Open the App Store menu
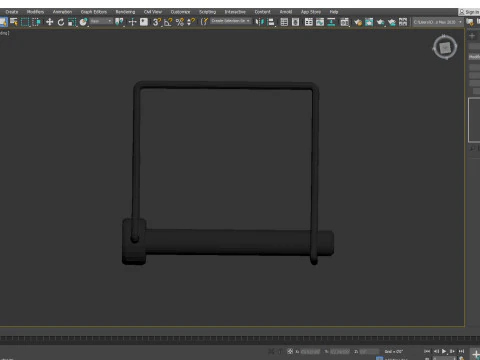This screenshot has height=360, width=480. pos(311,12)
